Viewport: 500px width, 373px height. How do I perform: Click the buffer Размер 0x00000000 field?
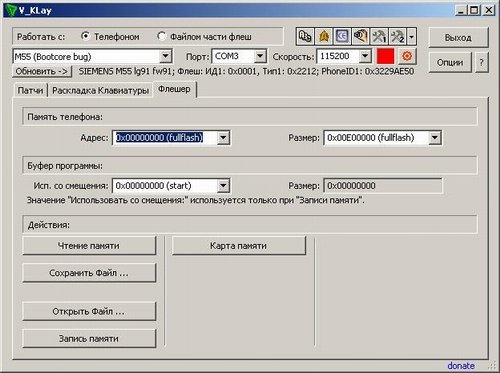[x=383, y=186]
